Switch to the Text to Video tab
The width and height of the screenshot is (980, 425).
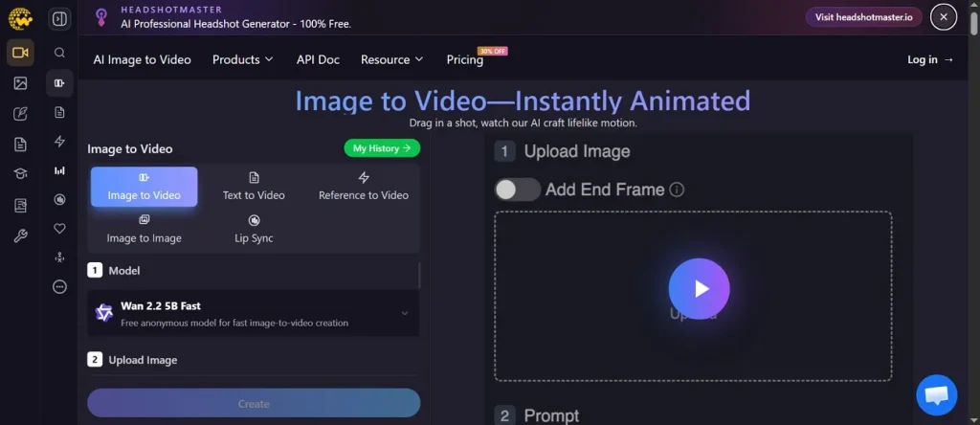pos(254,187)
